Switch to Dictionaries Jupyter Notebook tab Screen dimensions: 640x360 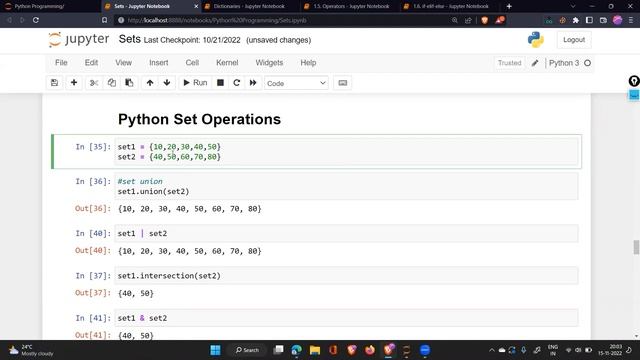coord(249,6)
